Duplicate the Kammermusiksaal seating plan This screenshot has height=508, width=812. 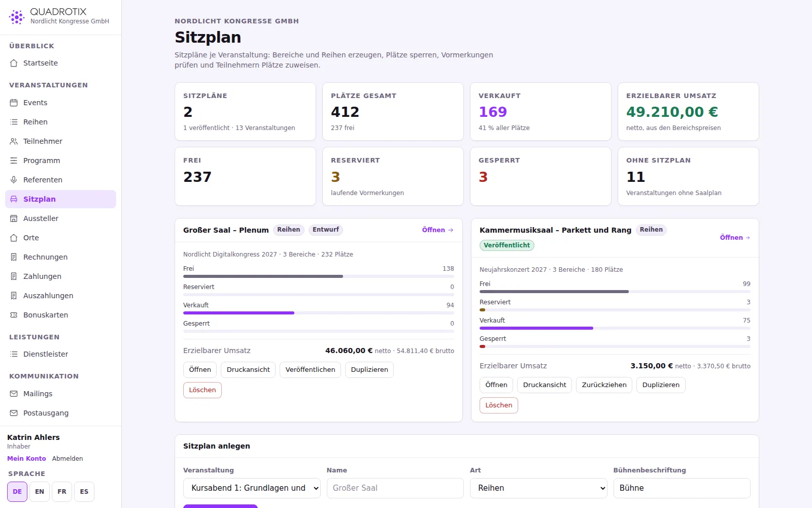(x=661, y=385)
